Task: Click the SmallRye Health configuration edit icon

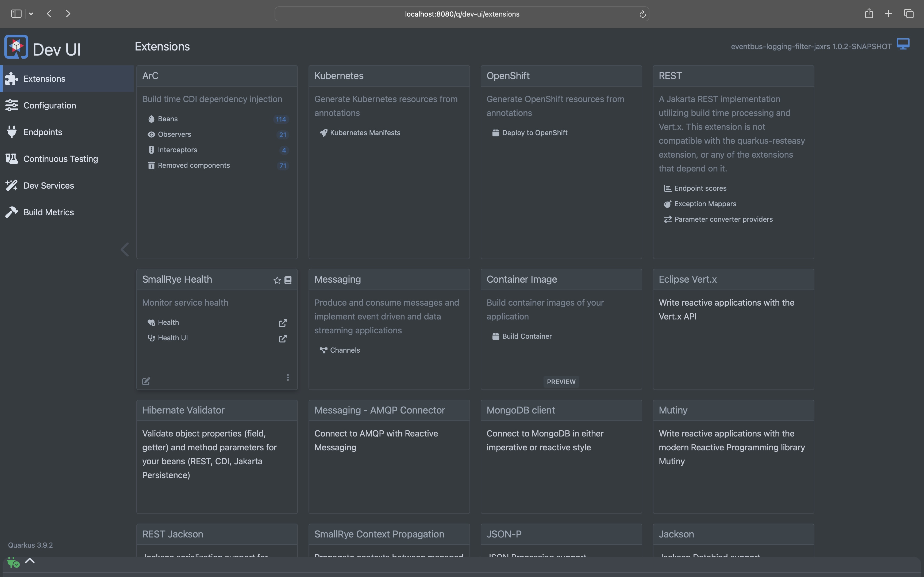Action: 146,381
